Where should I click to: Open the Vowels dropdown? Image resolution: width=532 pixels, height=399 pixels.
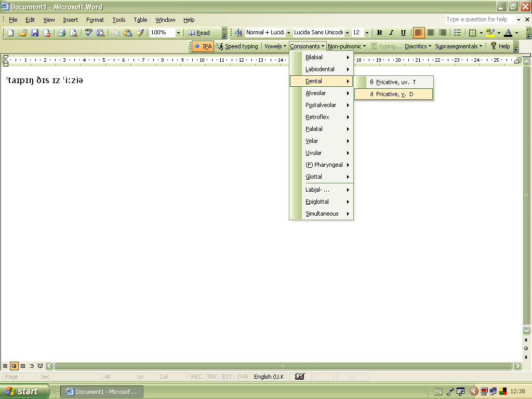(274, 46)
